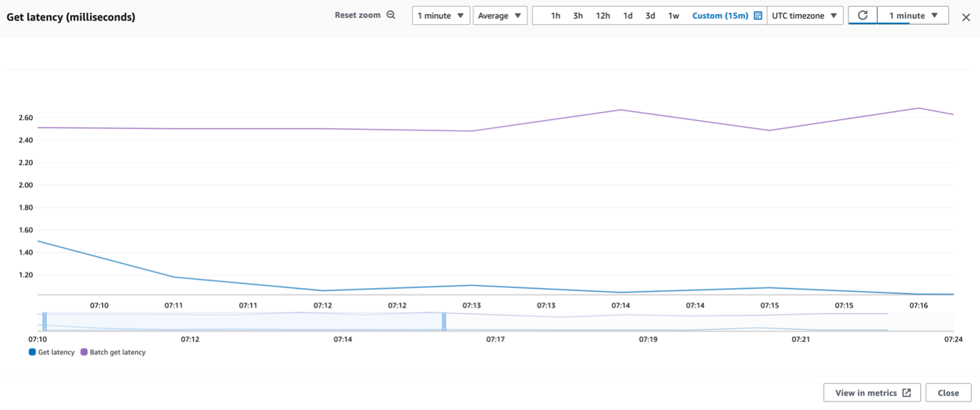Switch to the 1w time range
The image size is (980, 410).
[672, 15]
